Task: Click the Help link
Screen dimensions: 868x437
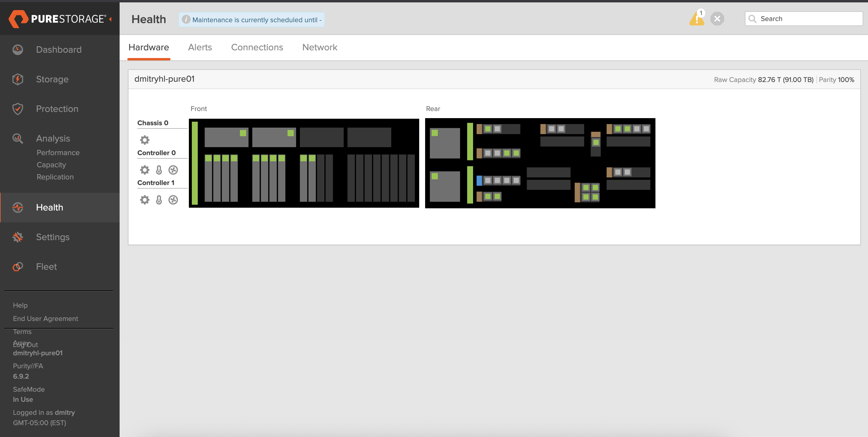Action: click(x=20, y=305)
